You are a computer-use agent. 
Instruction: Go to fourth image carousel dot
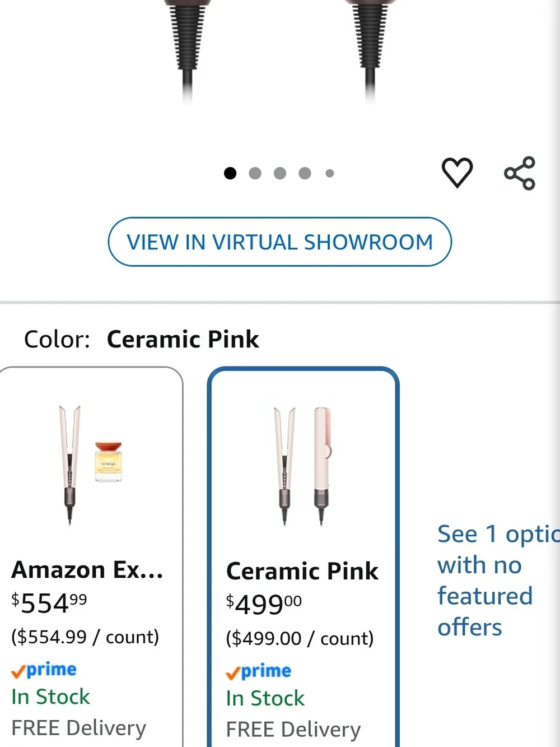(305, 173)
